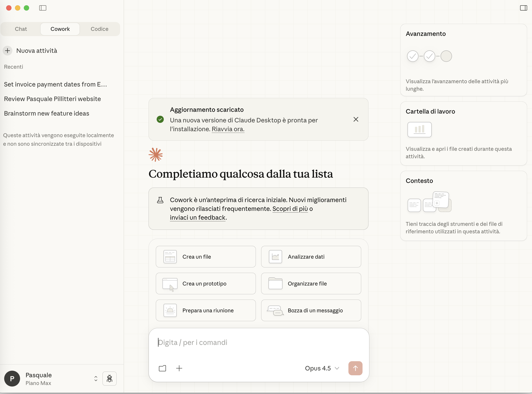Click the Aggiornamento scaricato title text
The width and height of the screenshot is (532, 394).
pos(207,110)
